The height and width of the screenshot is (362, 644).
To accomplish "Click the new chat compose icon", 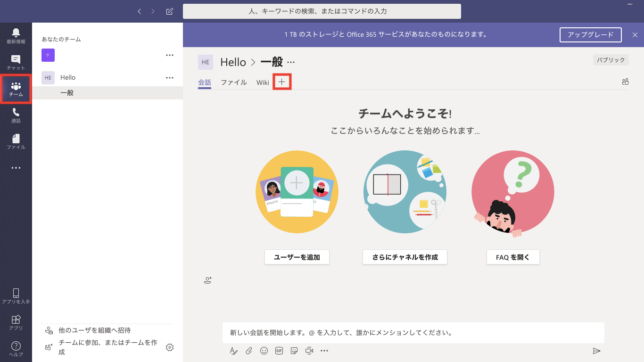I will click(x=170, y=11).
